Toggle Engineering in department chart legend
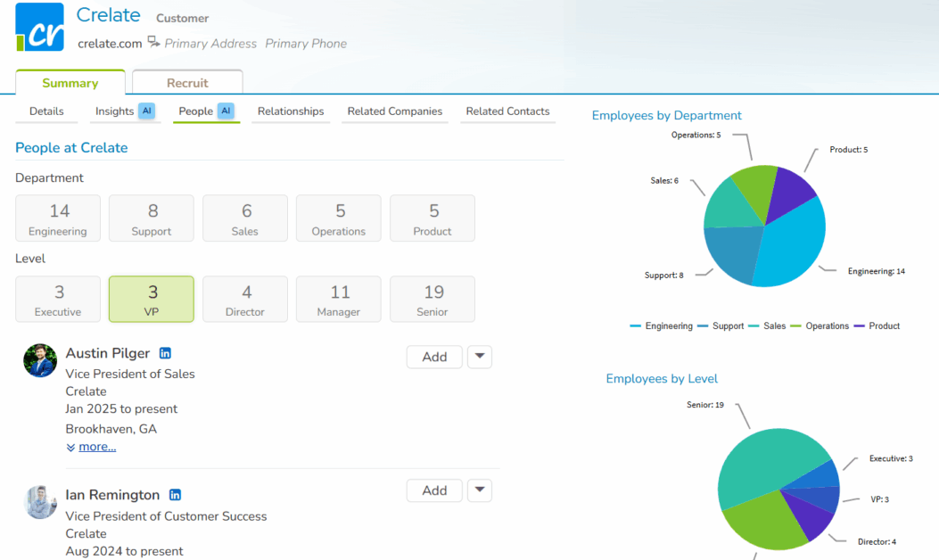This screenshot has height=560, width=939. tap(661, 325)
